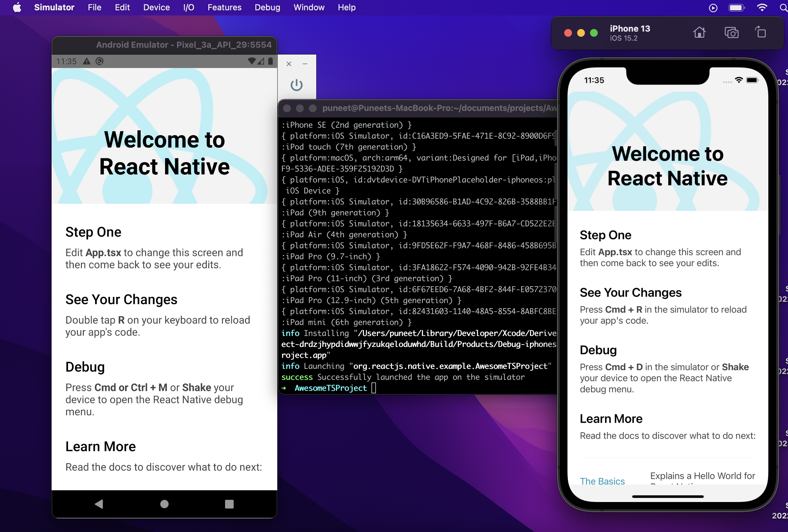This screenshot has height=532, width=788.
Task: Tap the Android back navigation button
Action: (99, 504)
